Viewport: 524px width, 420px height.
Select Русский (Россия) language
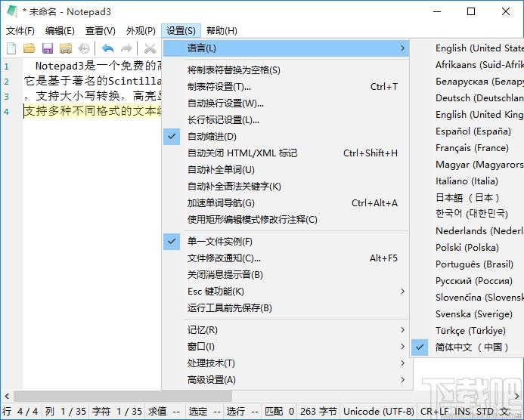click(468, 281)
